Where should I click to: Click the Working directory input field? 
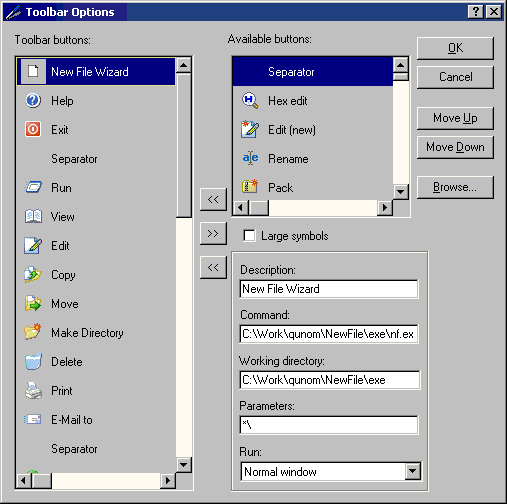329,380
